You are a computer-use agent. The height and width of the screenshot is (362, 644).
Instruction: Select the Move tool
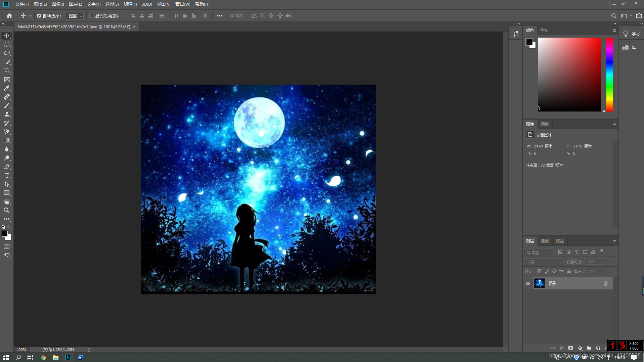point(7,36)
